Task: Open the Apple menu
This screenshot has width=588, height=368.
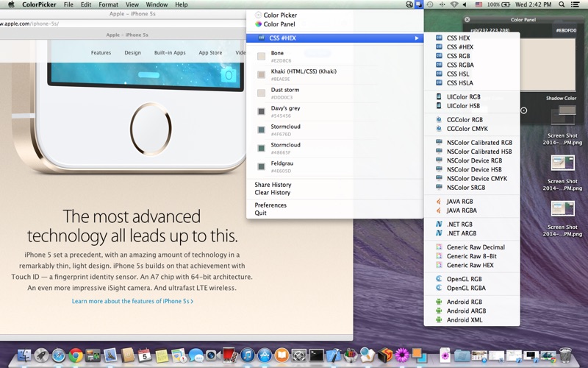Action: pyautogui.click(x=11, y=4)
